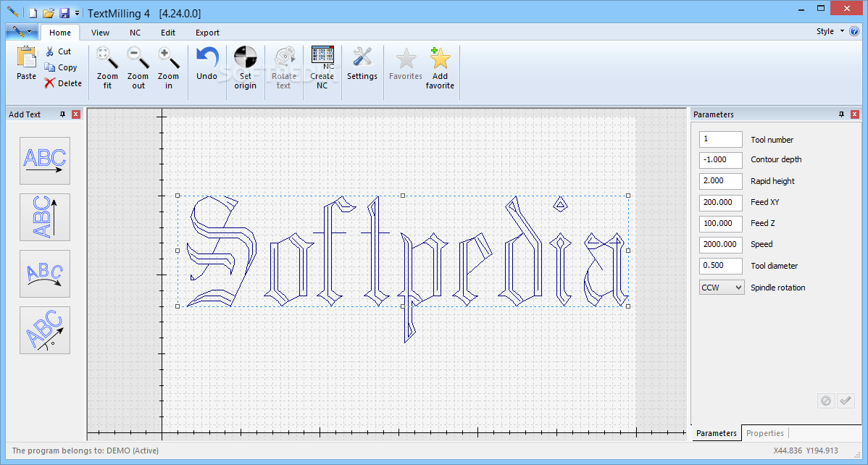Click the Zoom in magnifier
The width and height of the screenshot is (868, 465).
coord(168,57)
